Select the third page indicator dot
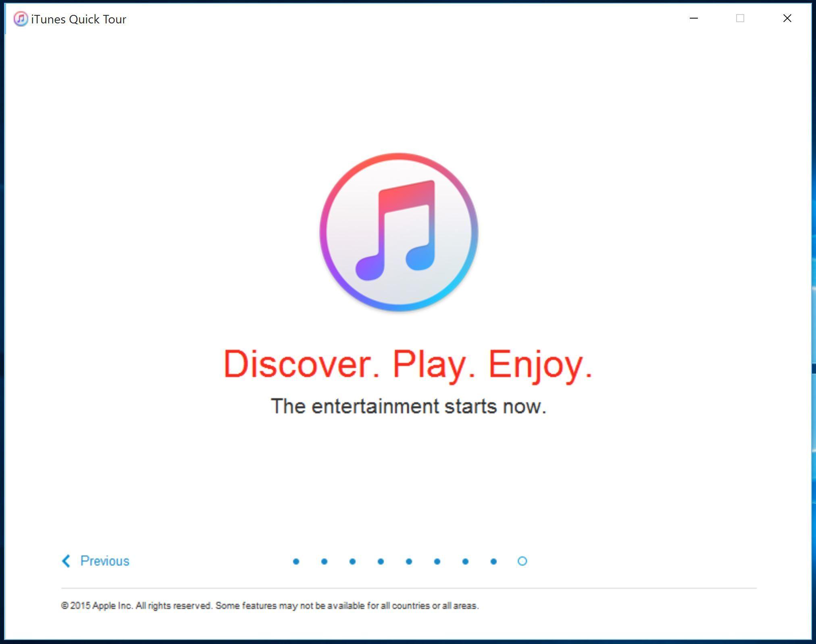Screen dimensions: 816x644 coord(352,561)
